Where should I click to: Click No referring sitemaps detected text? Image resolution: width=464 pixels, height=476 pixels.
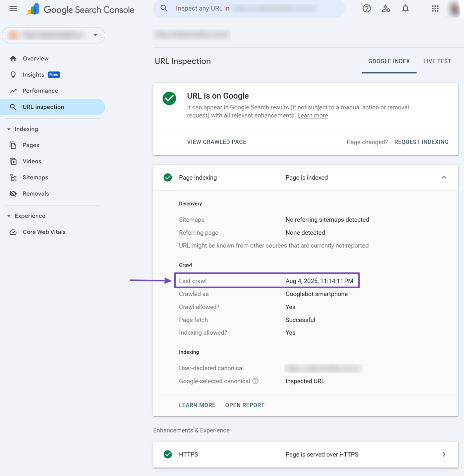tap(327, 220)
